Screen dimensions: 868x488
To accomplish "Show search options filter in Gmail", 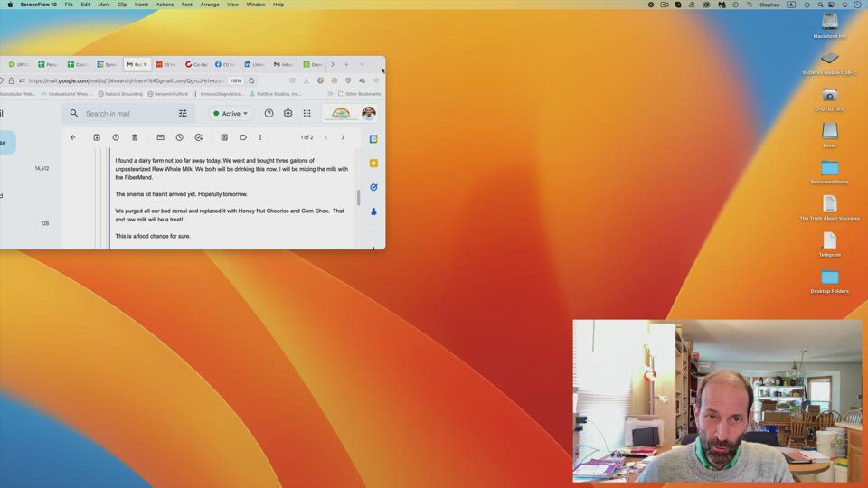I will pos(183,114).
